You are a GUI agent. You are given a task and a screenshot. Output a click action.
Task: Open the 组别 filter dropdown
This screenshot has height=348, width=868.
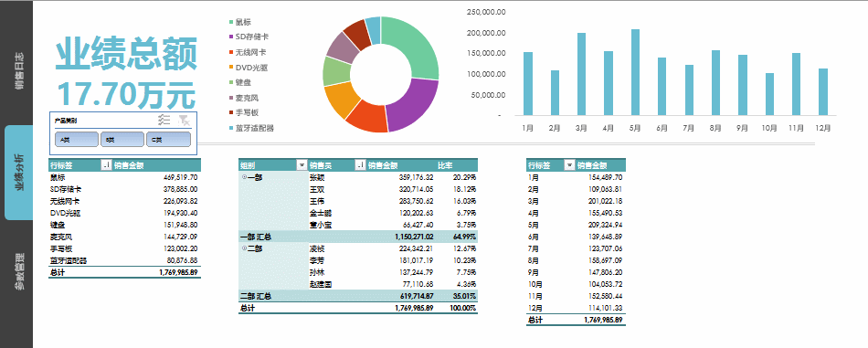(302, 165)
